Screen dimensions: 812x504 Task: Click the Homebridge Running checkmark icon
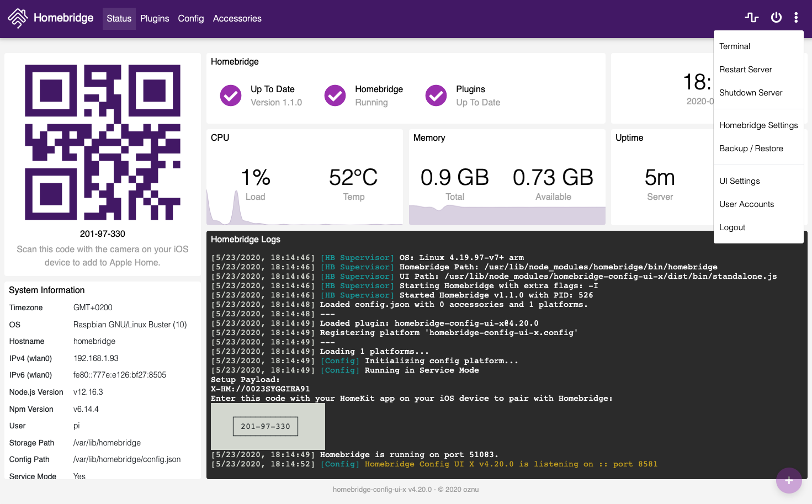(x=335, y=96)
